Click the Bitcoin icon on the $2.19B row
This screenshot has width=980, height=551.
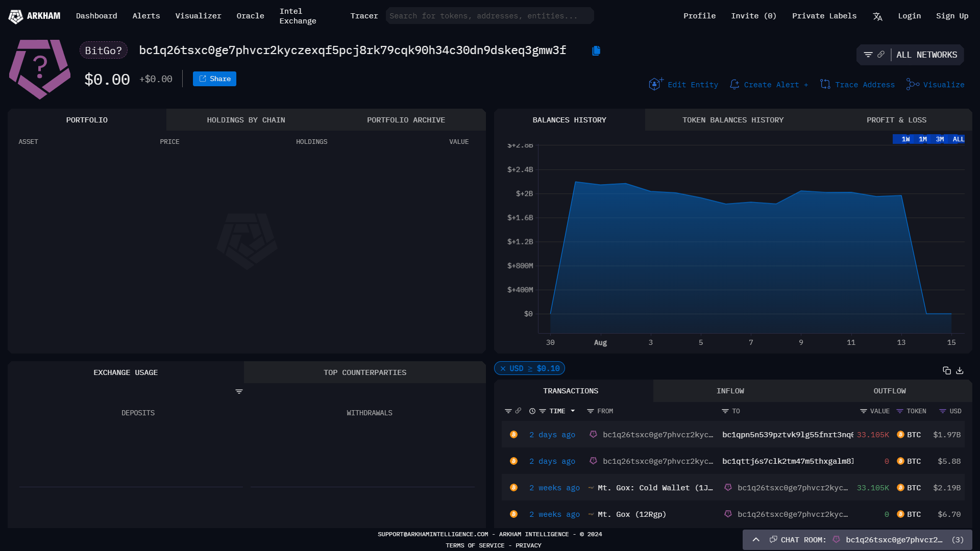514,488
